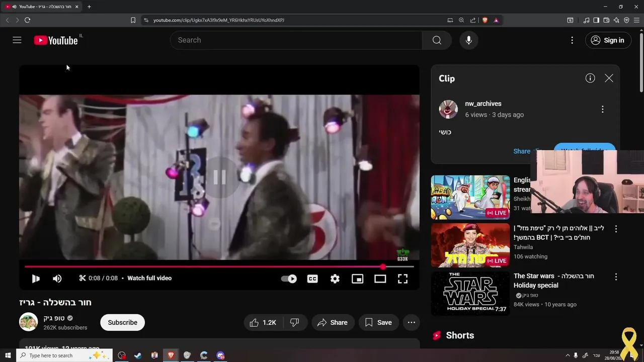Switch to theater mode
Image resolution: width=644 pixels, height=362 pixels.
(380, 279)
